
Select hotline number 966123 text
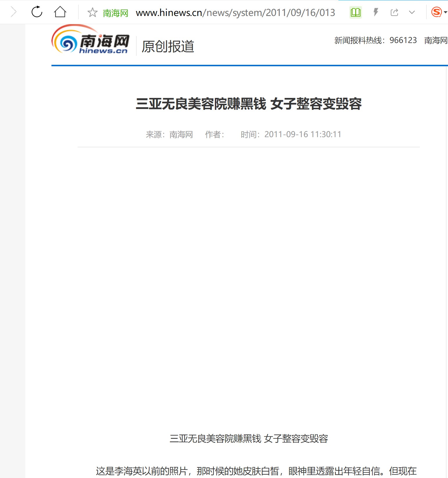coord(403,40)
